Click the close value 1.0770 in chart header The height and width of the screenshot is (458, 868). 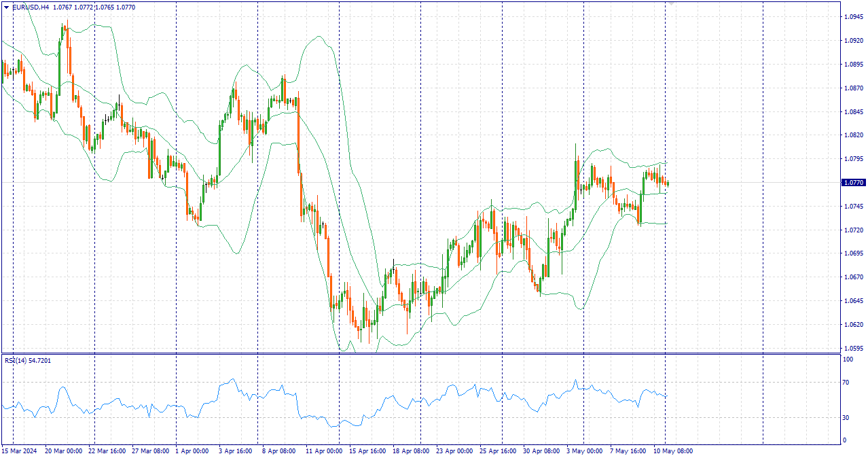126,7
